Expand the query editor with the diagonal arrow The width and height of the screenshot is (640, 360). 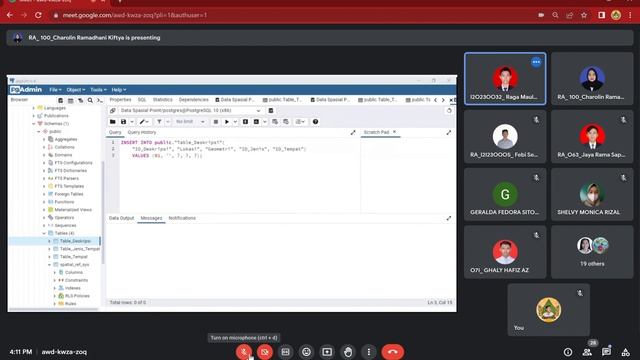point(353,132)
